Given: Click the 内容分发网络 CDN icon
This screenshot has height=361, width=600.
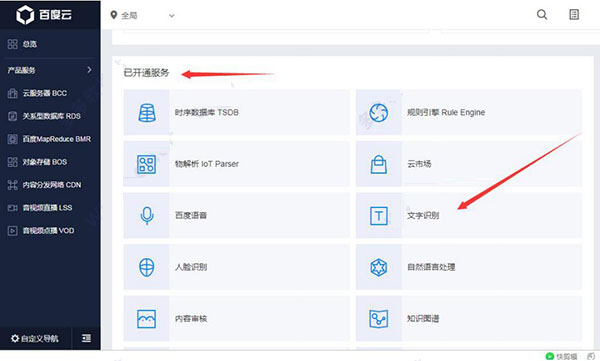Looking at the screenshot, I should [x=13, y=185].
